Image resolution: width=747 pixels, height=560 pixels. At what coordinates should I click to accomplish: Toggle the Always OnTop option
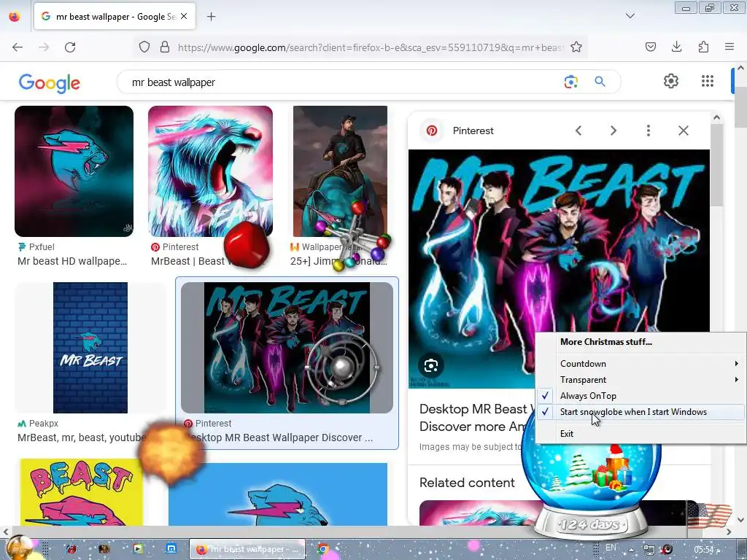point(640,396)
